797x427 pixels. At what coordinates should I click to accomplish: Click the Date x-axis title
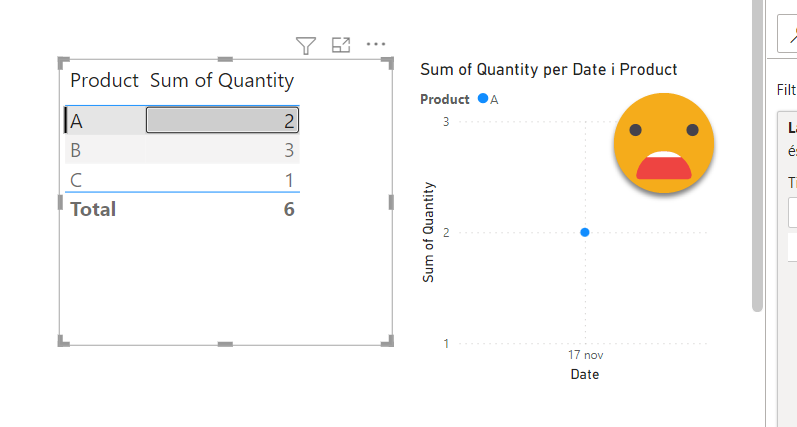(x=585, y=374)
